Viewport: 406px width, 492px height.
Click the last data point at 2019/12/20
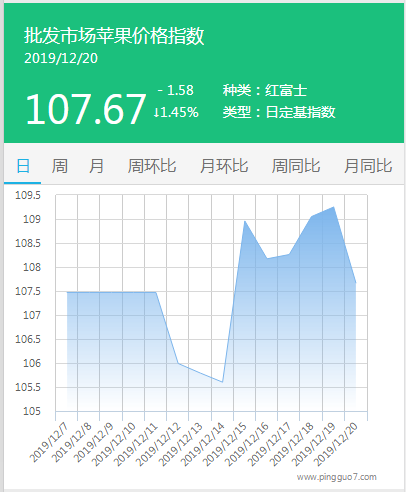point(356,283)
